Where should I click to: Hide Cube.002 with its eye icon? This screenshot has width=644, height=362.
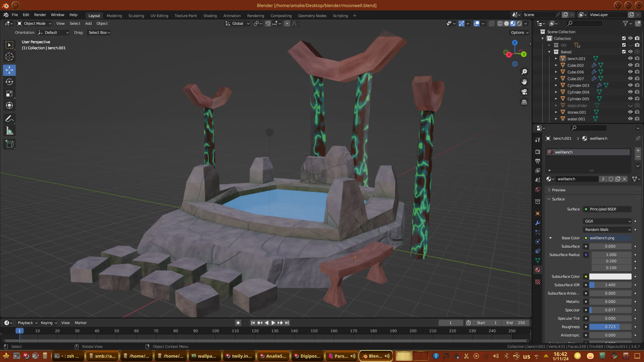pos(630,65)
